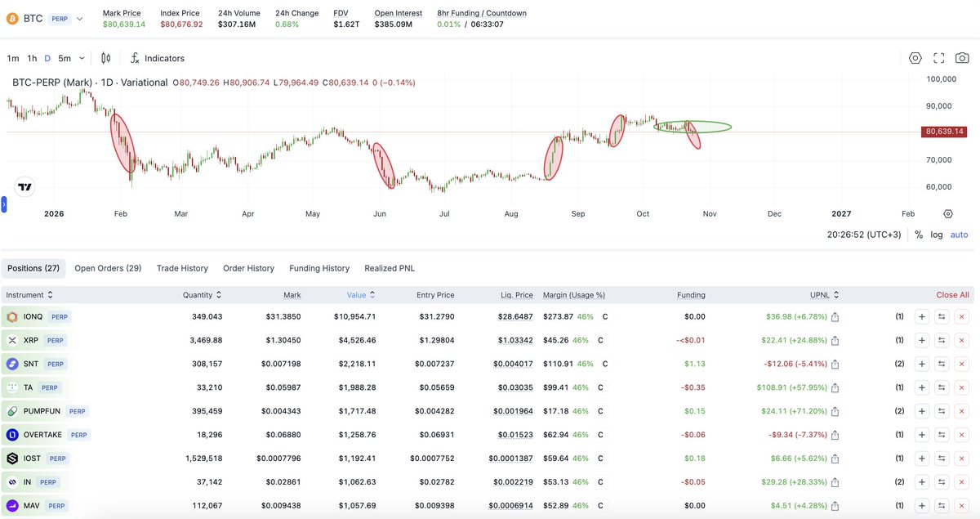The image size is (980, 519).
Task: Open the PUMPFUN PERP instrument link
Action: 49,411
